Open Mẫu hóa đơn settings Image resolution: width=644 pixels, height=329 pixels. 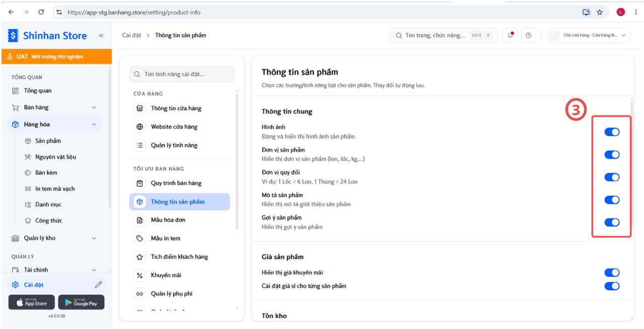click(180, 220)
